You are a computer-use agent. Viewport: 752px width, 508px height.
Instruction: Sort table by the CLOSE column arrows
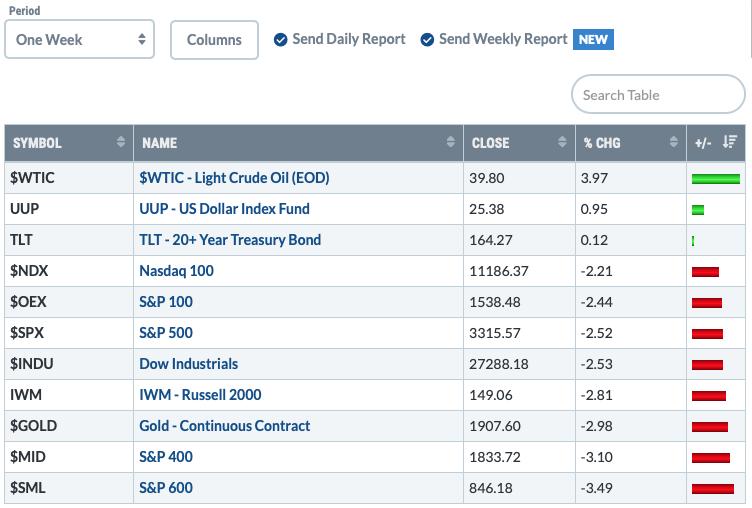point(562,142)
